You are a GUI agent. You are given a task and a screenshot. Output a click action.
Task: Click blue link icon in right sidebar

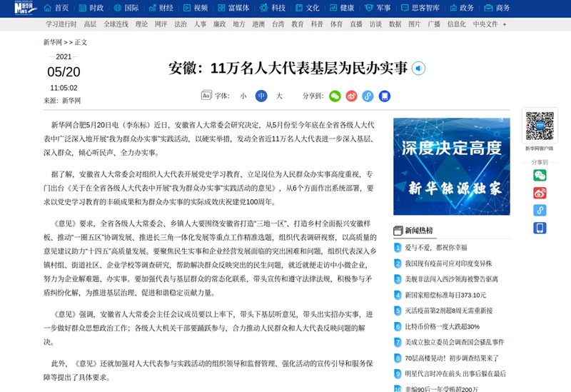[540, 210]
